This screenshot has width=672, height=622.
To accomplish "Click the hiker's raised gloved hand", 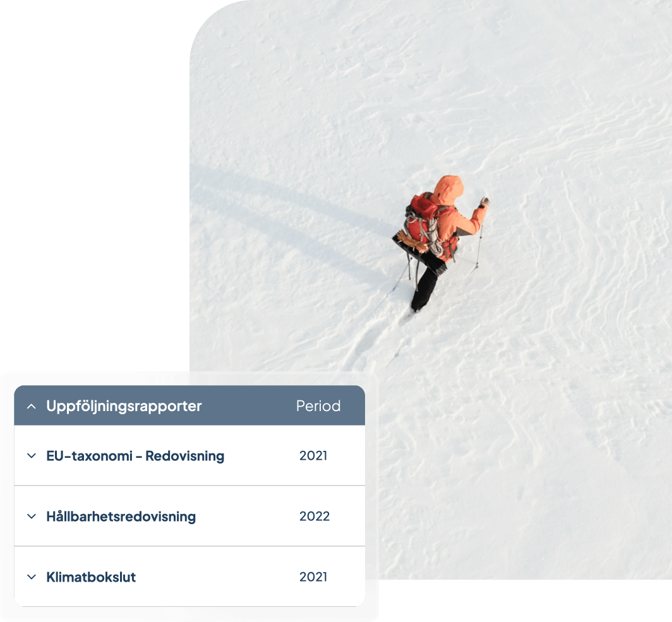I will coord(484,202).
